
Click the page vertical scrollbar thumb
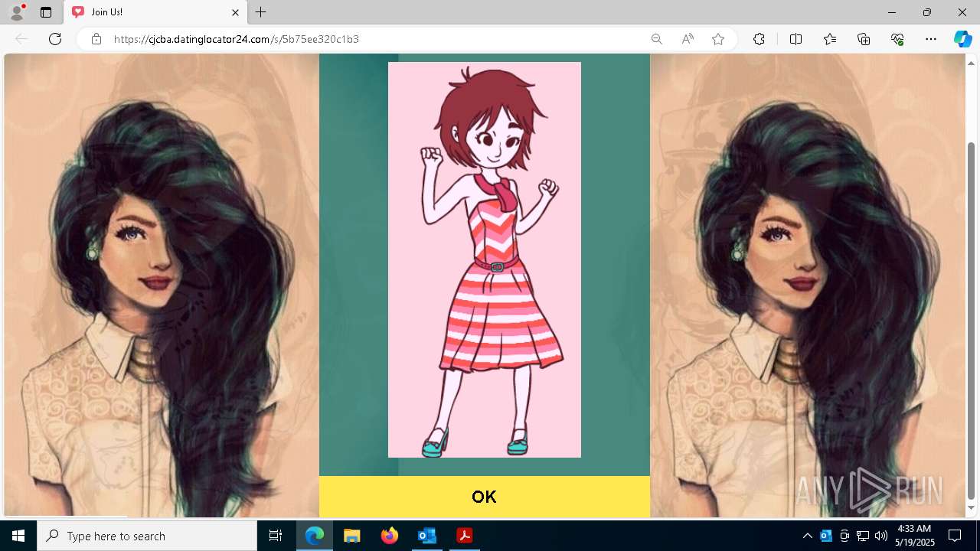(x=972, y=320)
